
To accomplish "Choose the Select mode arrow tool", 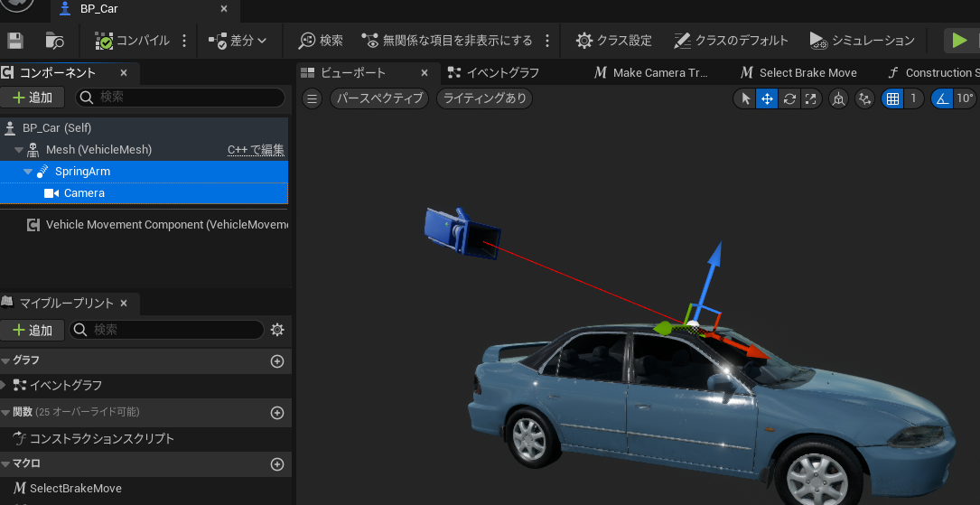I will click(745, 98).
